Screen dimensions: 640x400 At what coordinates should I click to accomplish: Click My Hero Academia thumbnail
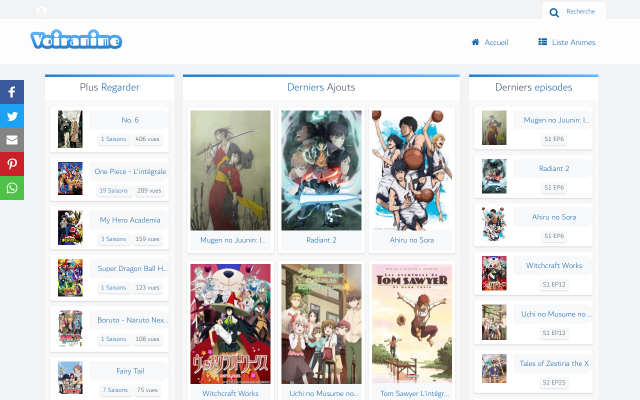(x=70, y=228)
